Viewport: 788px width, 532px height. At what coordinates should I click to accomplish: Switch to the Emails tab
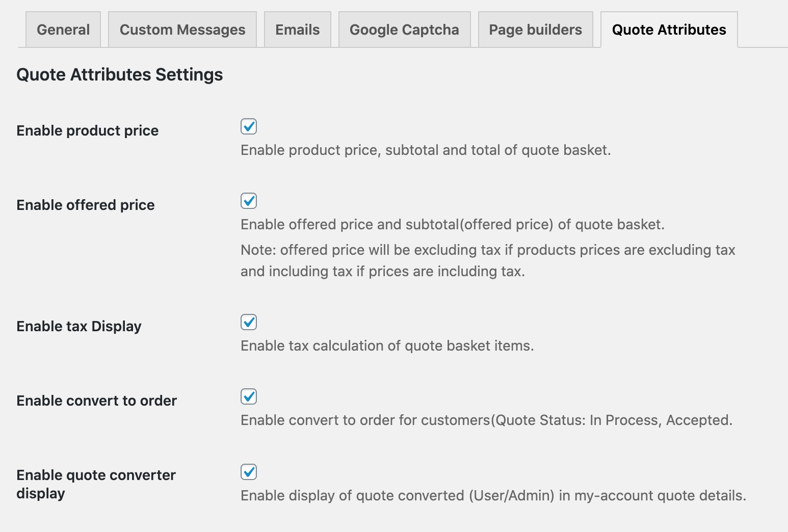[297, 30]
